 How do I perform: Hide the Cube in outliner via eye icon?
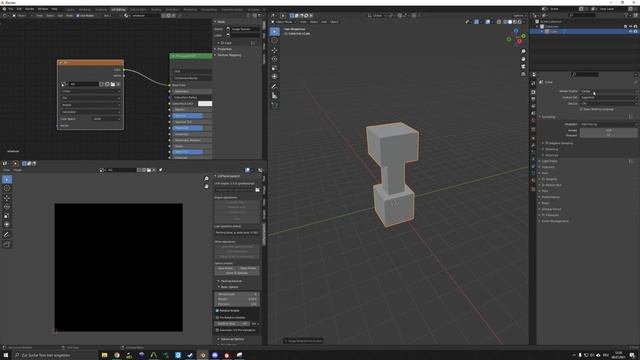pyautogui.click(x=630, y=31)
